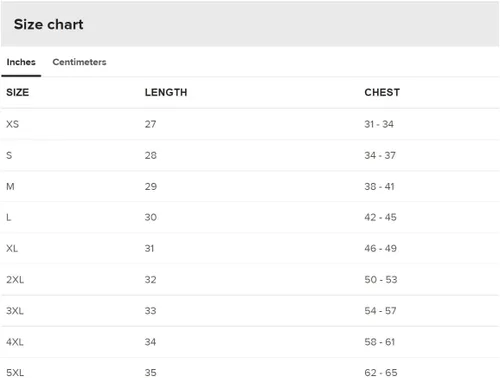The width and height of the screenshot is (500, 378).
Task: Select the 2XL size row label
Action: click(x=15, y=280)
